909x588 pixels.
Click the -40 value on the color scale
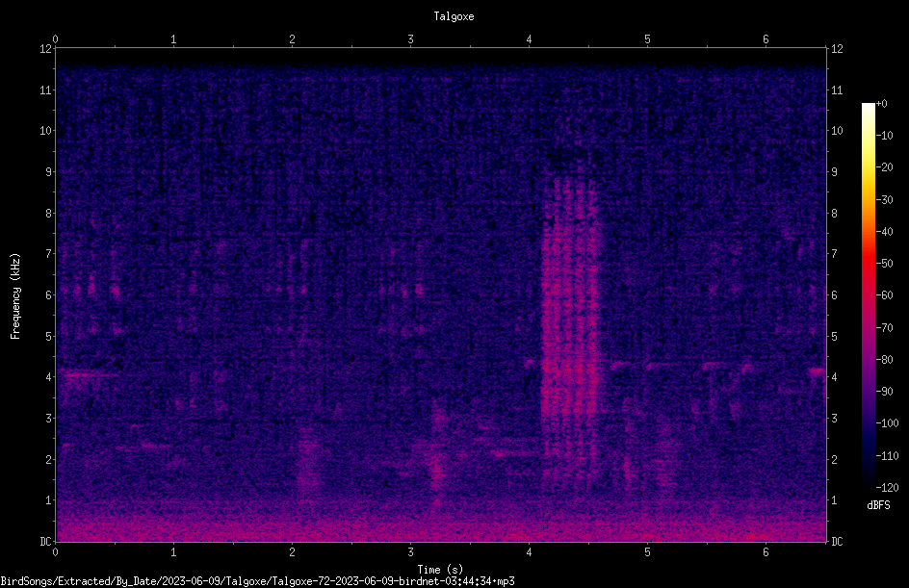tap(884, 232)
